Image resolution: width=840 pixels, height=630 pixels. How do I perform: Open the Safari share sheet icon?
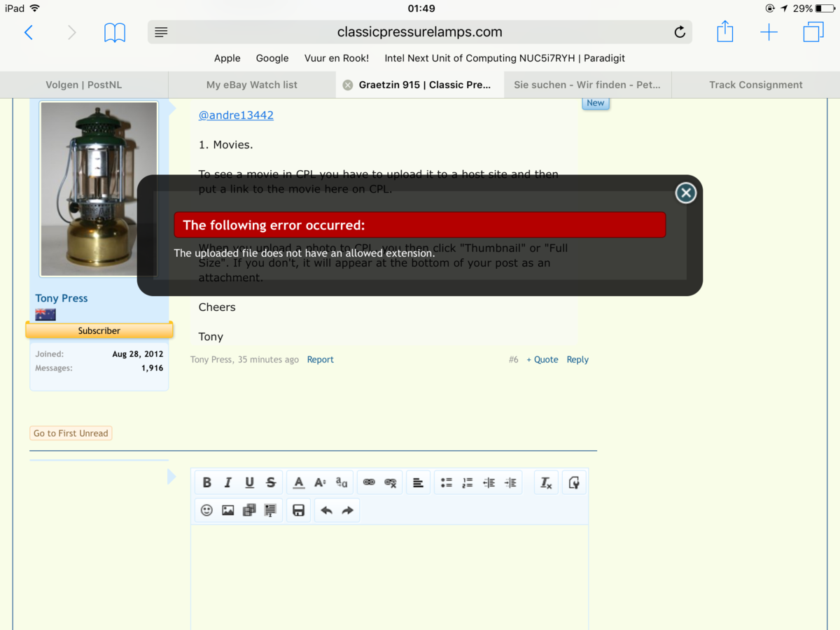pos(725,31)
